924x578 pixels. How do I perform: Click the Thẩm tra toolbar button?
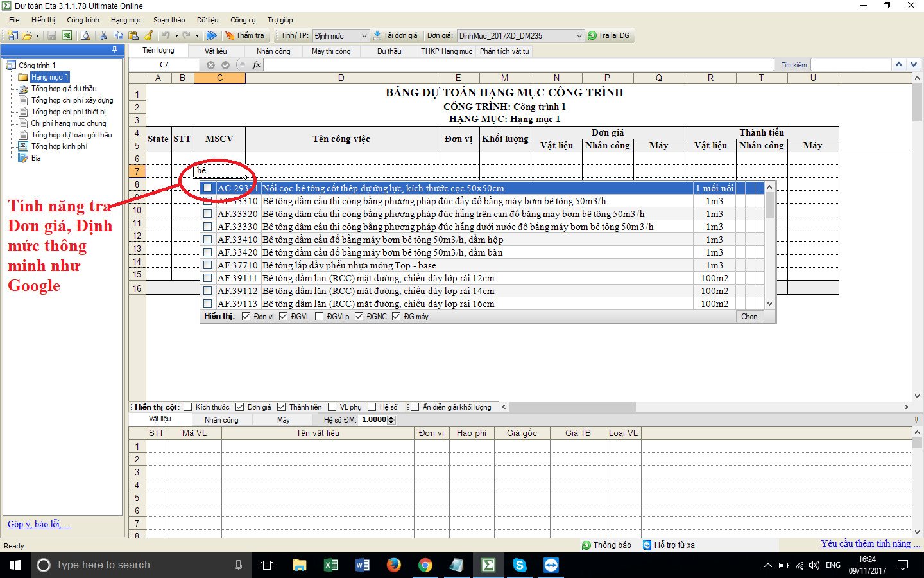[244, 36]
